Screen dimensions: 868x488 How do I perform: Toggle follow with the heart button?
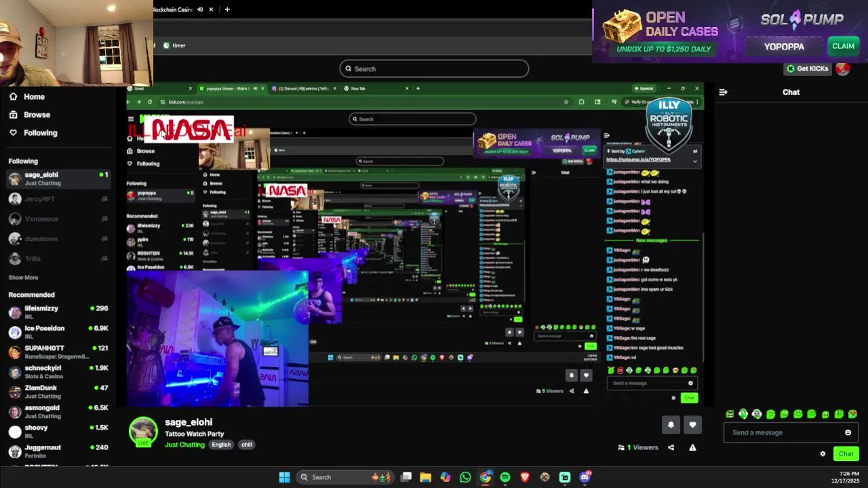[x=692, y=425]
